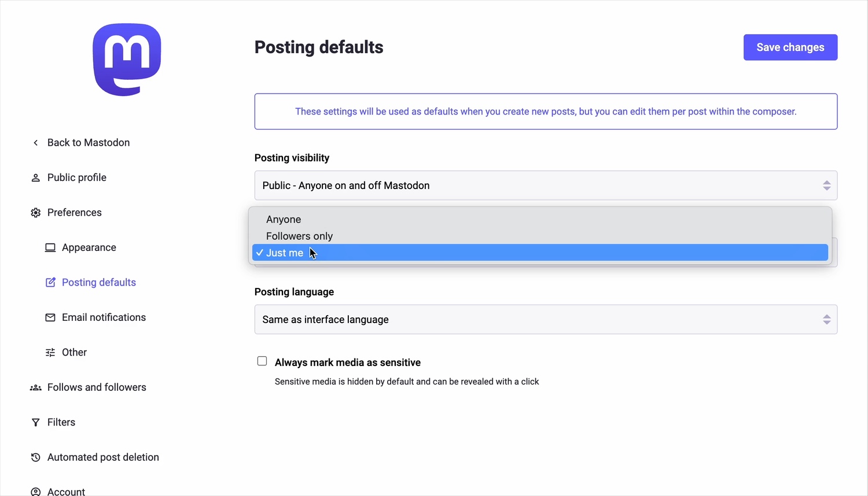Click the Email notifications envelope icon
Image resolution: width=868 pixels, height=496 pixels.
point(50,317)
